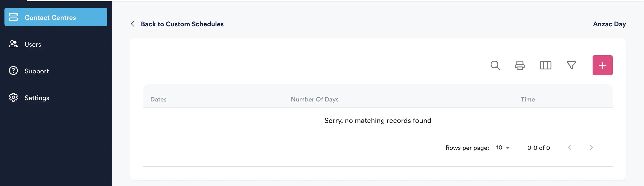Select the Contact Centres sidebar icon
The height and width of the screenshot is (186, 644).
coord(14,17)
